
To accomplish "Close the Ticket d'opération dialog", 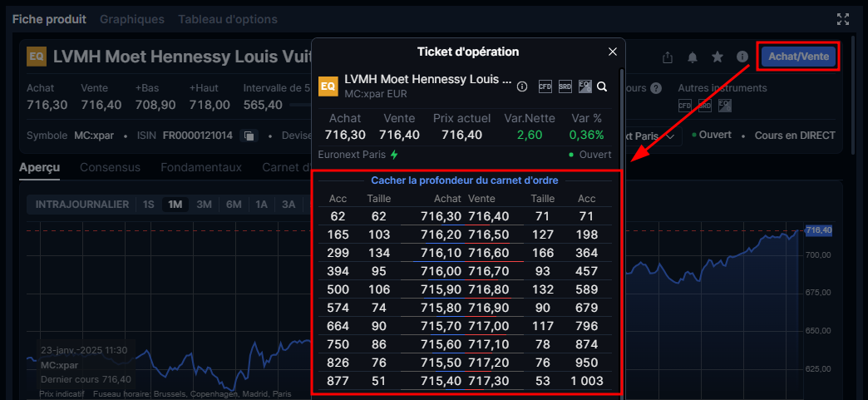I will pos(612,52).
